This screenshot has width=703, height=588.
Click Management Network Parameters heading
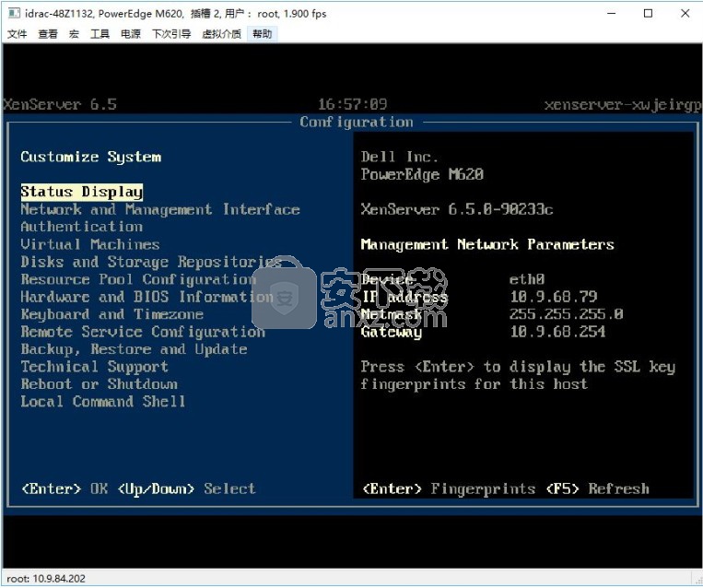coord(487,244)
